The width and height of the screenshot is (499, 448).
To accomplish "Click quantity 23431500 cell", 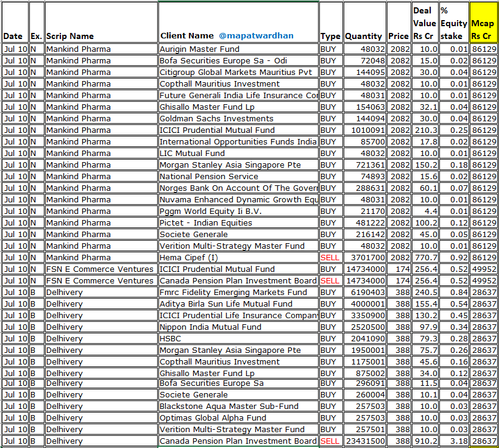I will pos(365,441).
